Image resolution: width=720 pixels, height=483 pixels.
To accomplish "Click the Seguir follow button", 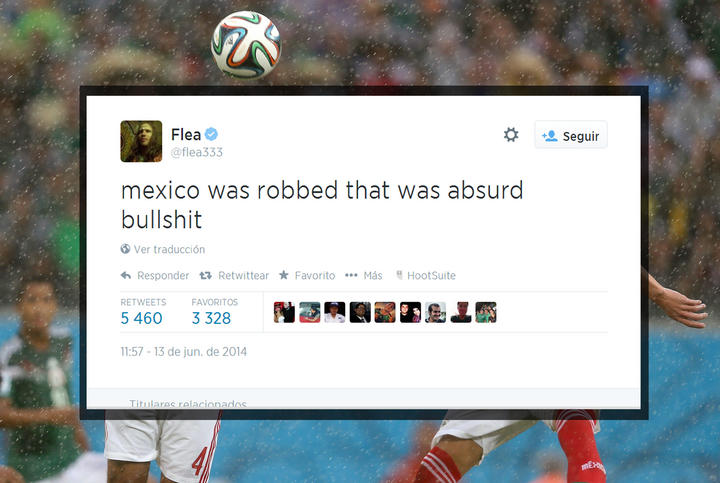I will (x=571, y=135).
